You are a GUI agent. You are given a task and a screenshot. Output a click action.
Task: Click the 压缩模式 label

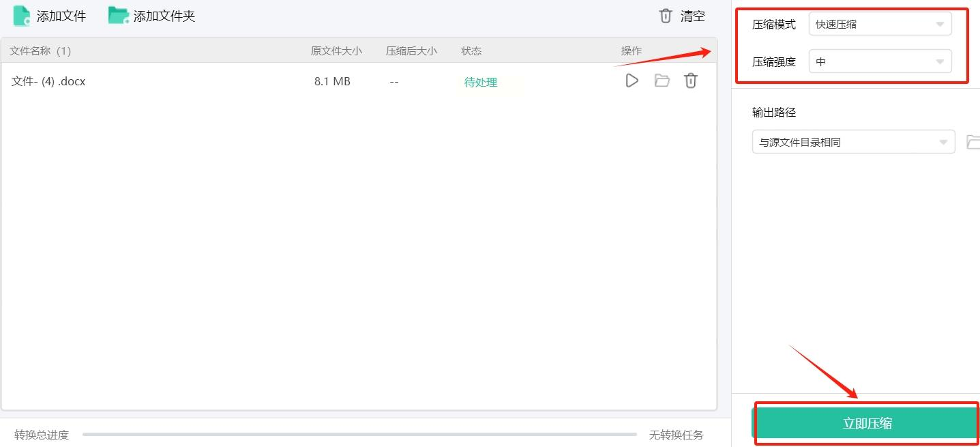coord(774,25)
